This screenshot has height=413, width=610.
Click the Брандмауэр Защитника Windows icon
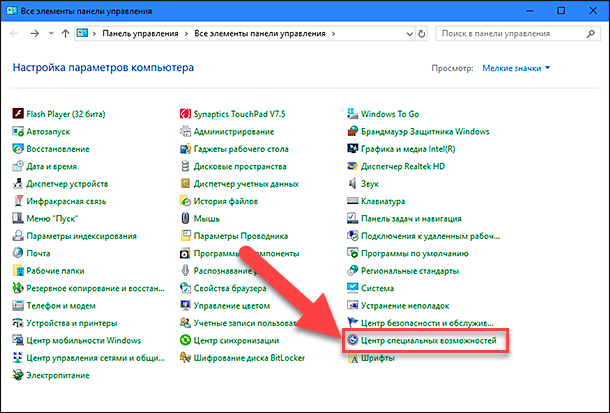click(x=352, y=131)
